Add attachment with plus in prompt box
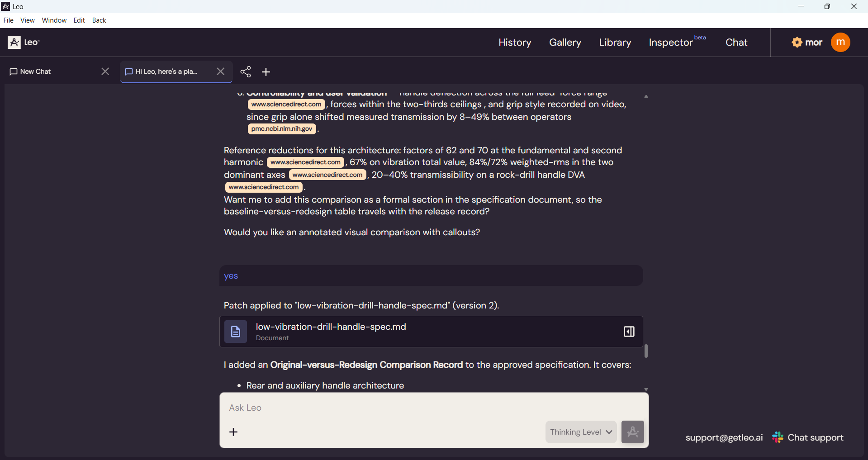868x460 pixels. pos(233,432)
